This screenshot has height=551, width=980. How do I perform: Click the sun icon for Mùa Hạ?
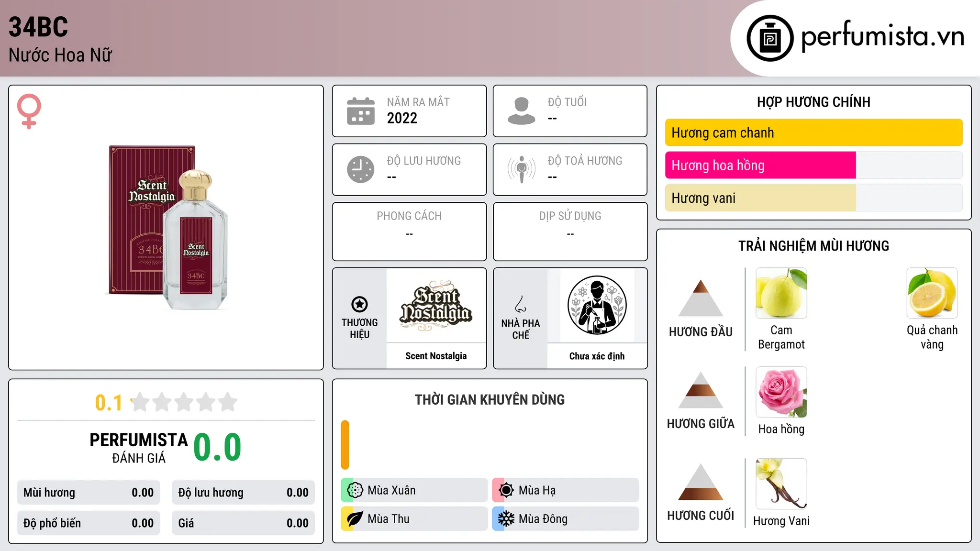[x=506, y=490]
